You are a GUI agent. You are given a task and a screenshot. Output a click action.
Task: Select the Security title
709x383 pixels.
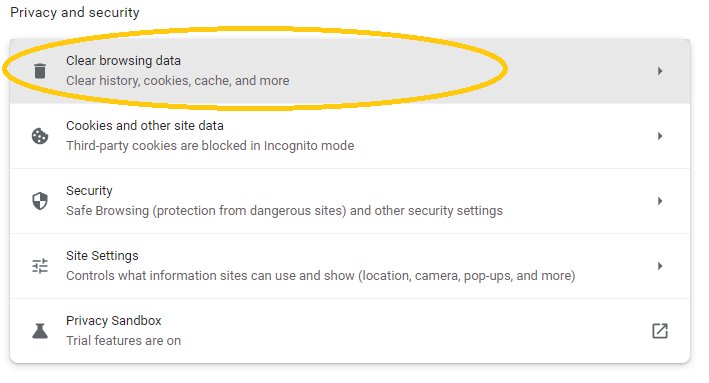(89, 191)
